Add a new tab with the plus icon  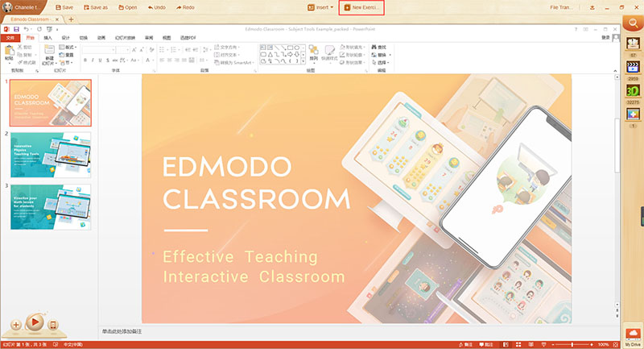click(71, 19)
